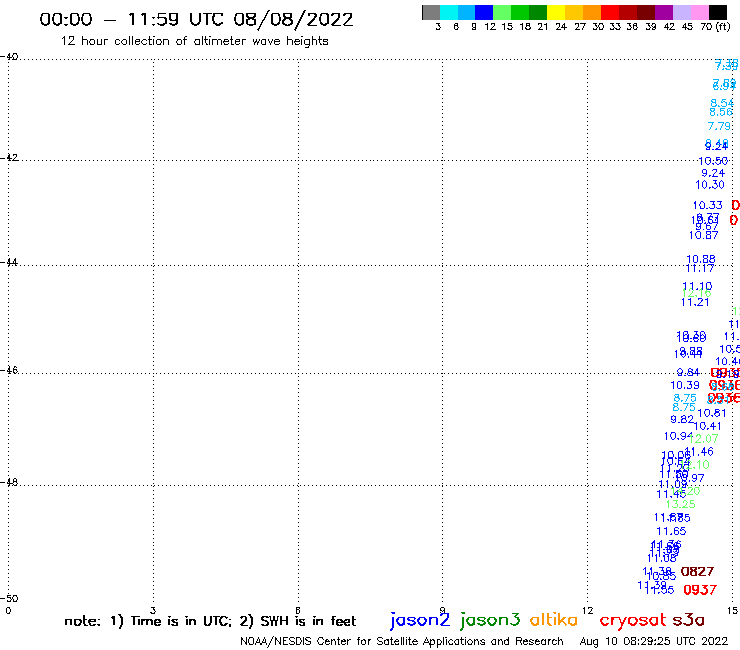Screen dimensions: 740x650
Task: Click the light blue value 8.56
Action: 721,112
